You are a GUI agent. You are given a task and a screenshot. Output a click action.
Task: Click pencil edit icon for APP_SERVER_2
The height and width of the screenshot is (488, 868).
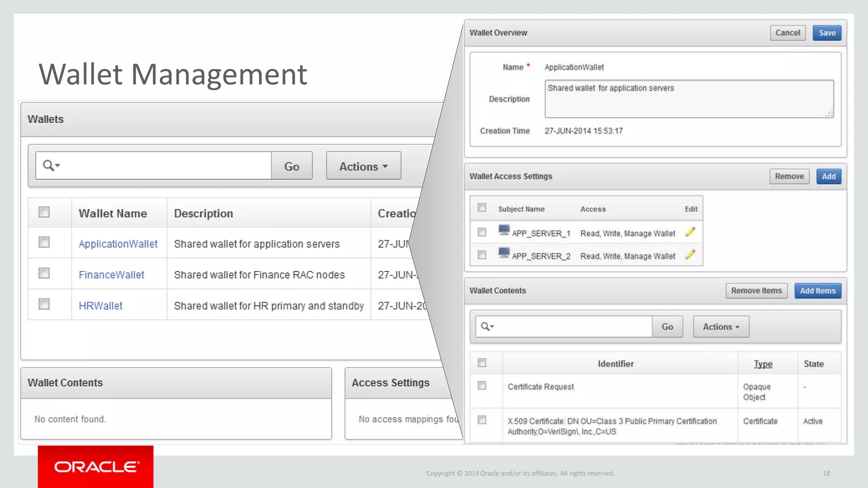tap(690, 255)
